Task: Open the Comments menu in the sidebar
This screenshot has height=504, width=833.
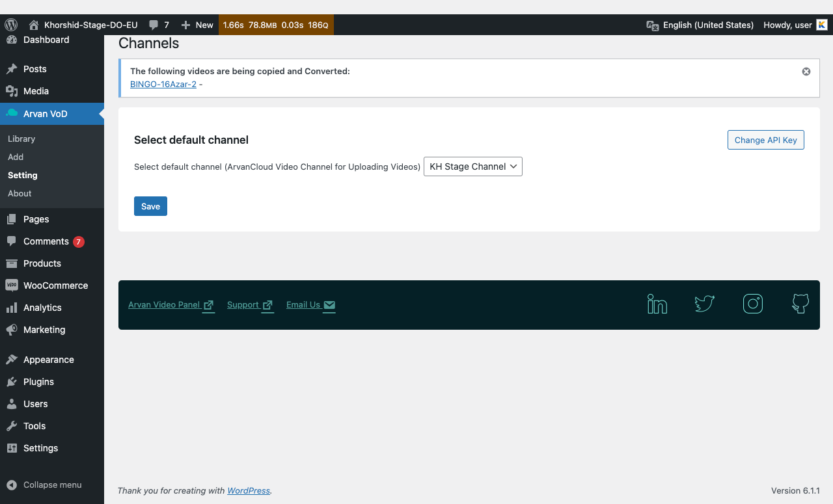Action: [x=52, y=241]
